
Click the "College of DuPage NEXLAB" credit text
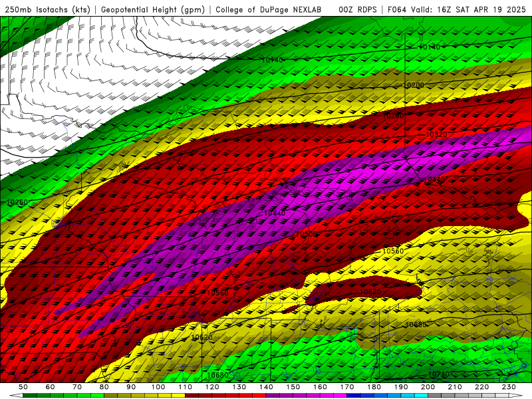tap(269, 10)
